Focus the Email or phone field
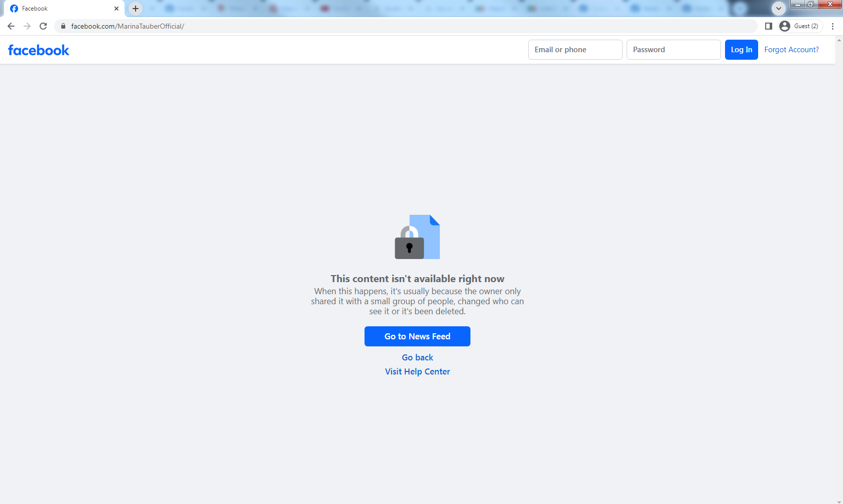843x504 pixels. (575, 50)
